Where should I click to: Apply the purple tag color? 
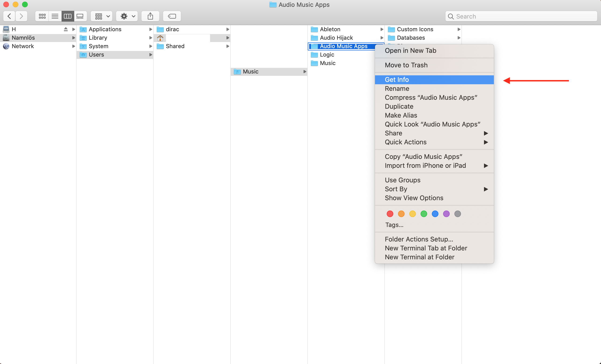[446, 214]
